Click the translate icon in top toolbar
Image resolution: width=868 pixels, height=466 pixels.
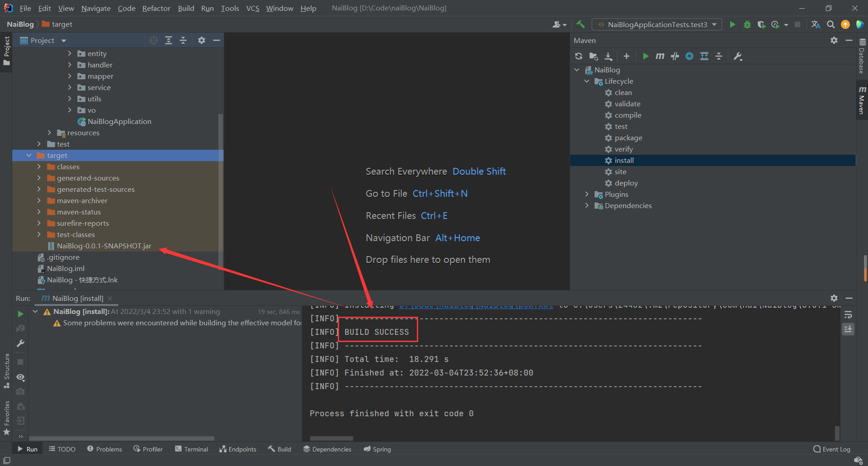816,24
